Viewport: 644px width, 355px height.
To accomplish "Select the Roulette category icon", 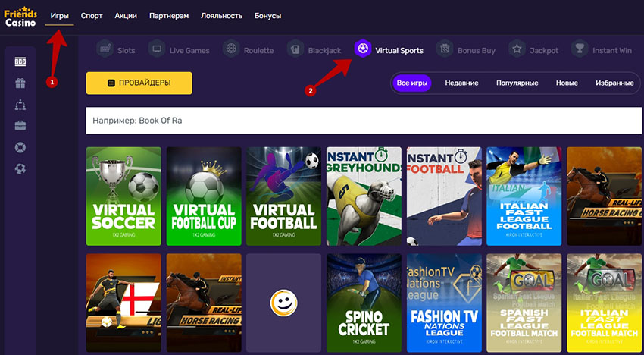I will click(231, 49).
